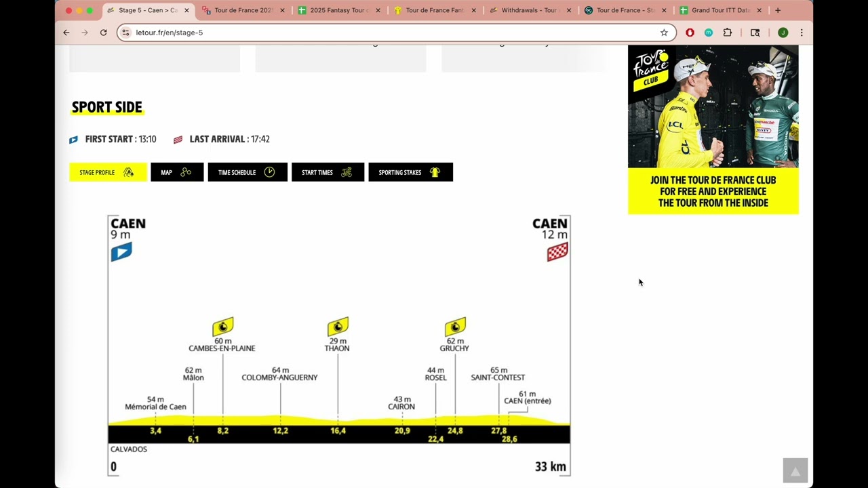Open the Start Times button

[x=328, y=172]
